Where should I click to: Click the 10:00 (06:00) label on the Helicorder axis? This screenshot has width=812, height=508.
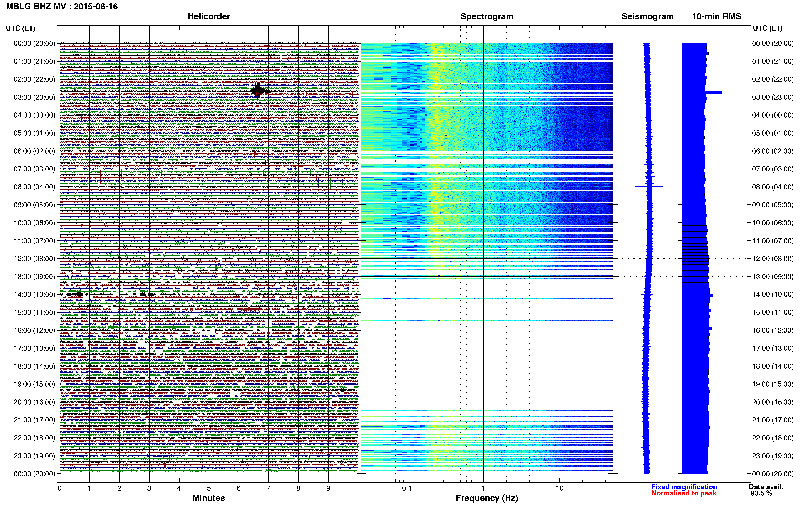pos(34,223)
